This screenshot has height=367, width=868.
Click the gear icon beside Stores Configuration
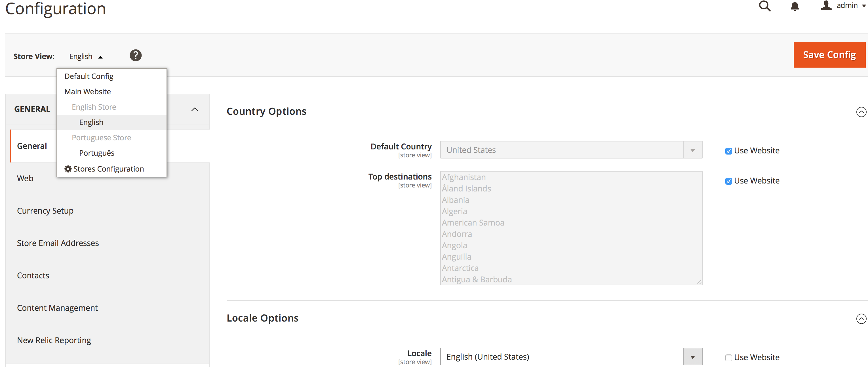point(68,169)
